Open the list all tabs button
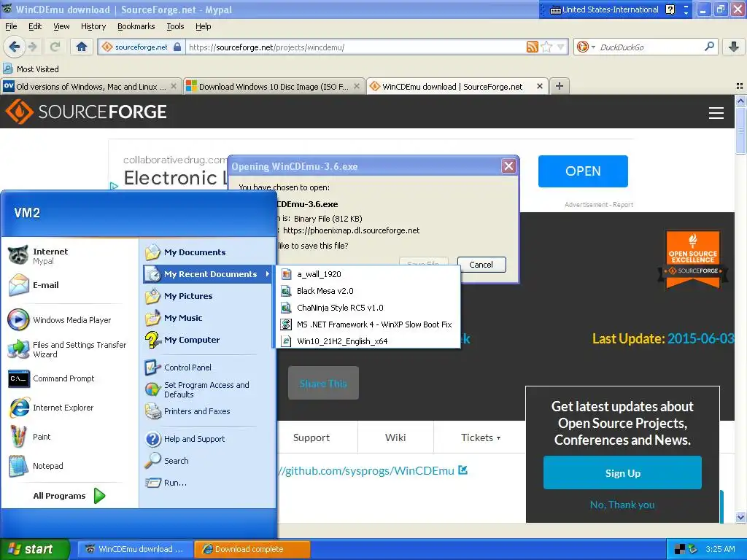Screen dimensions: 747x560 tap(740, 86)
